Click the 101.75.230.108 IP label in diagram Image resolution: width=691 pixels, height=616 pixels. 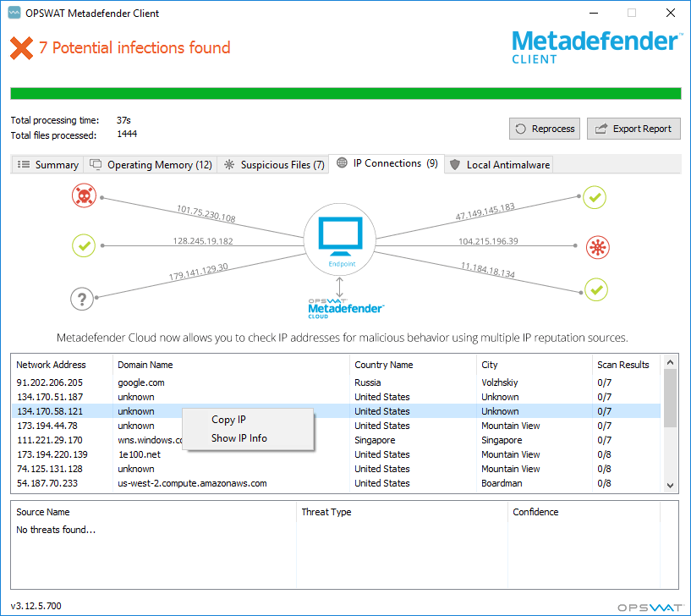206,213
